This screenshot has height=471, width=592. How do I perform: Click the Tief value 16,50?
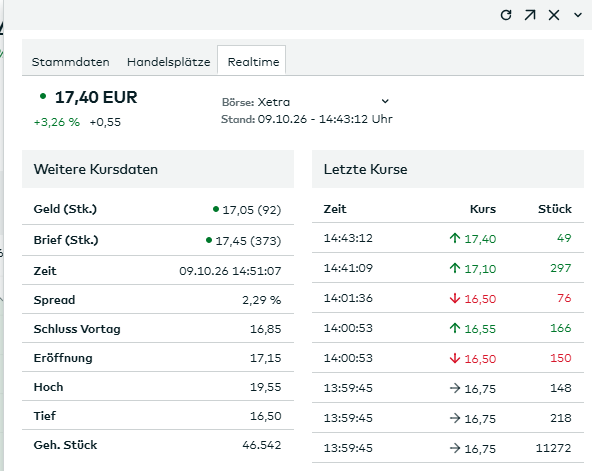[265, 416]
